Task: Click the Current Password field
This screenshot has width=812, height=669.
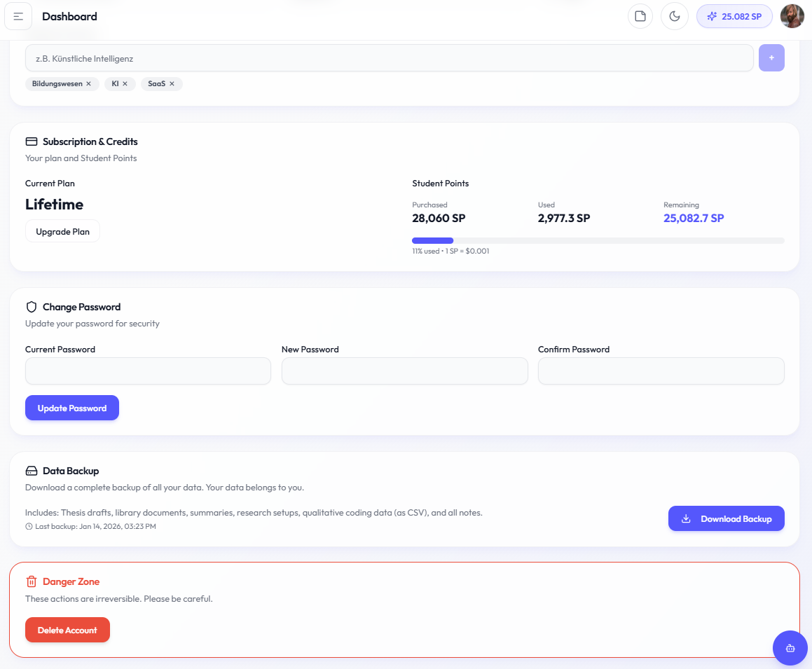Action: click(148, 371)
